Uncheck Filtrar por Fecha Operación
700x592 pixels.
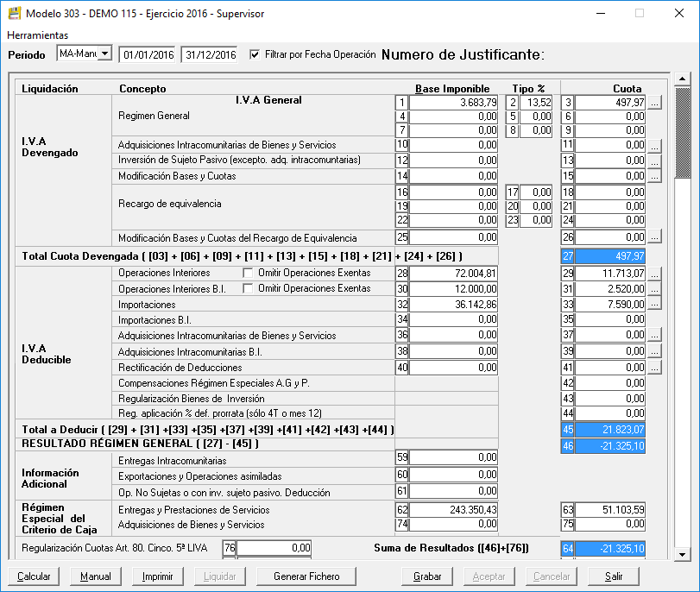[255, 54]
